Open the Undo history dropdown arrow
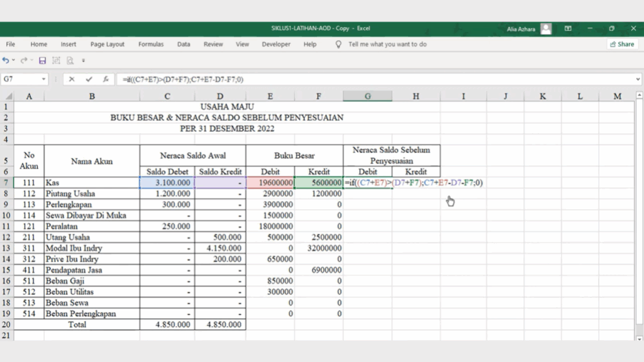 pos(13,60)
